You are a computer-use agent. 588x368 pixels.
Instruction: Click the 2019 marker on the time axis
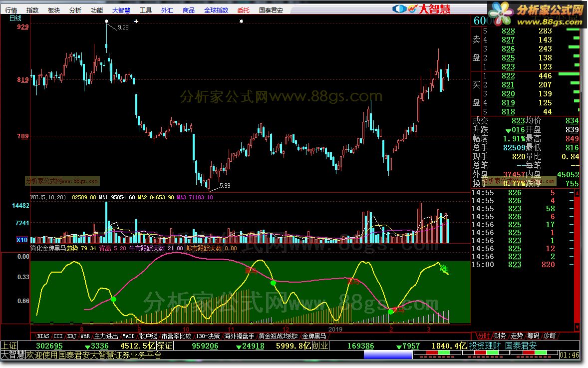click(335, 329)
